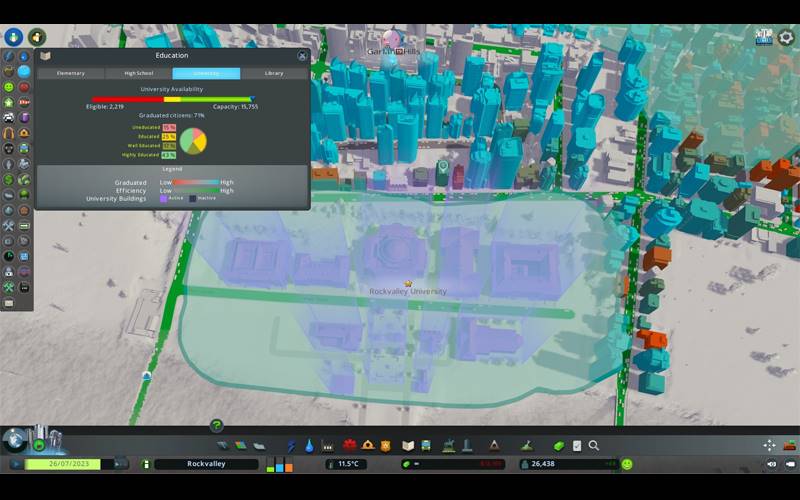Open the Electricity build menu
The height and width of the screenshot is (500, 800).
(292, 445)
